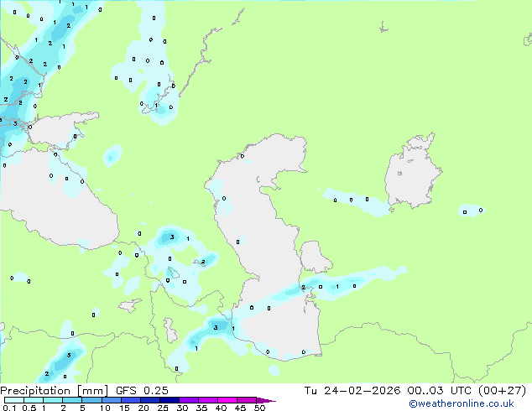
Task: Select the 30–35 mm purple legend box
Action: pyautogui.click(x=188, y=400)
